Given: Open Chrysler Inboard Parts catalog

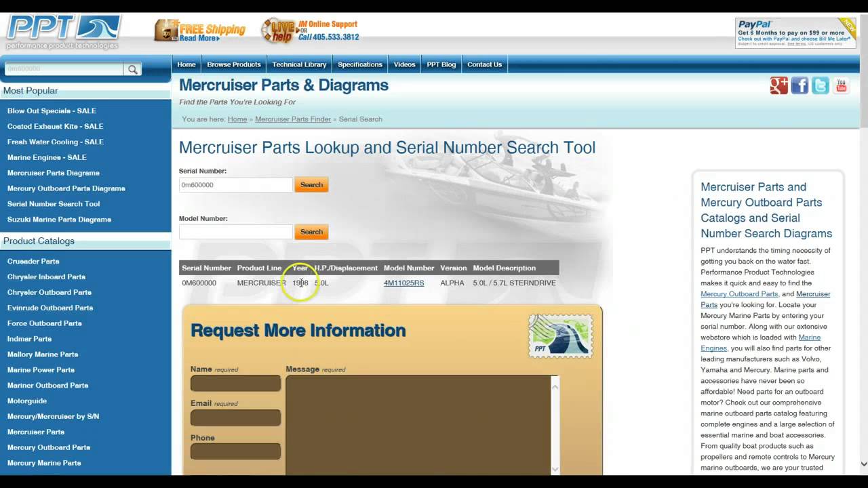Looking at the screenshot, I should pos(46,277).
